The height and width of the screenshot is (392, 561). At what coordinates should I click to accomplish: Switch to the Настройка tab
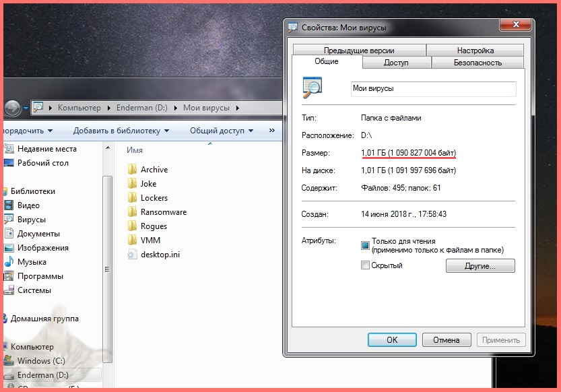[x=475, y=50]
